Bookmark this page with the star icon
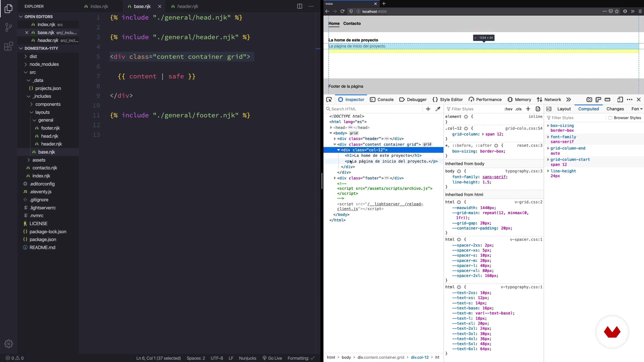 pos(617,12)
